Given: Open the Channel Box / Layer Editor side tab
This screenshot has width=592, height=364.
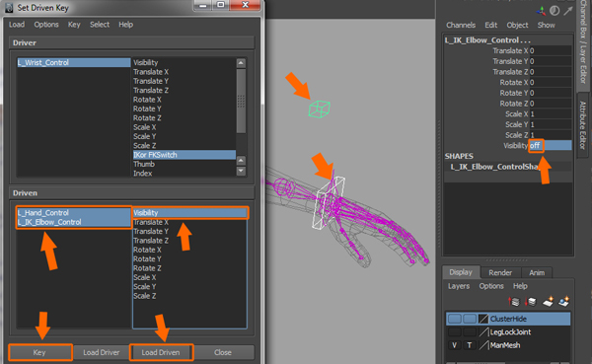Looking at the screenshot, I should tap(583, 45).
